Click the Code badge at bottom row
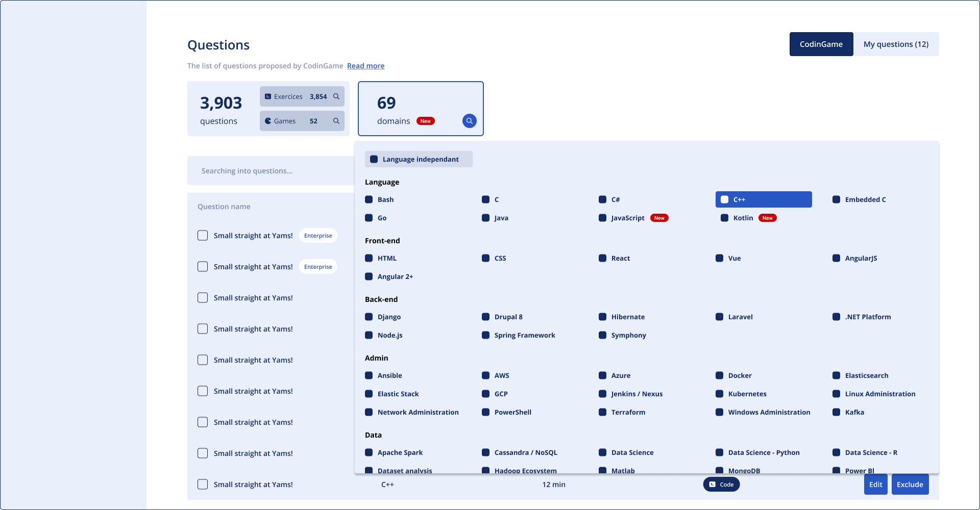Screen dimensions: 980x510 [721, 484]
